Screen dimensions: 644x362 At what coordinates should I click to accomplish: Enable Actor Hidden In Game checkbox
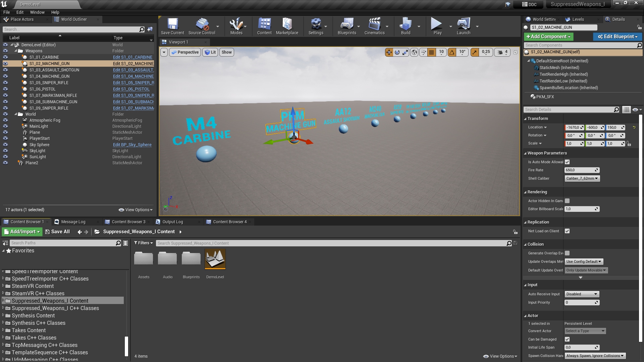point(567,201)
